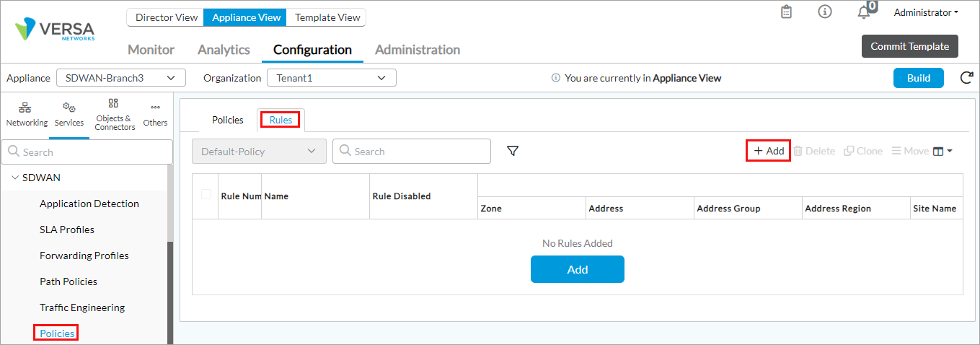Viewport: 980px width, 345px height.
Task: Click the Commit Template button
Action: click(910, 46)
